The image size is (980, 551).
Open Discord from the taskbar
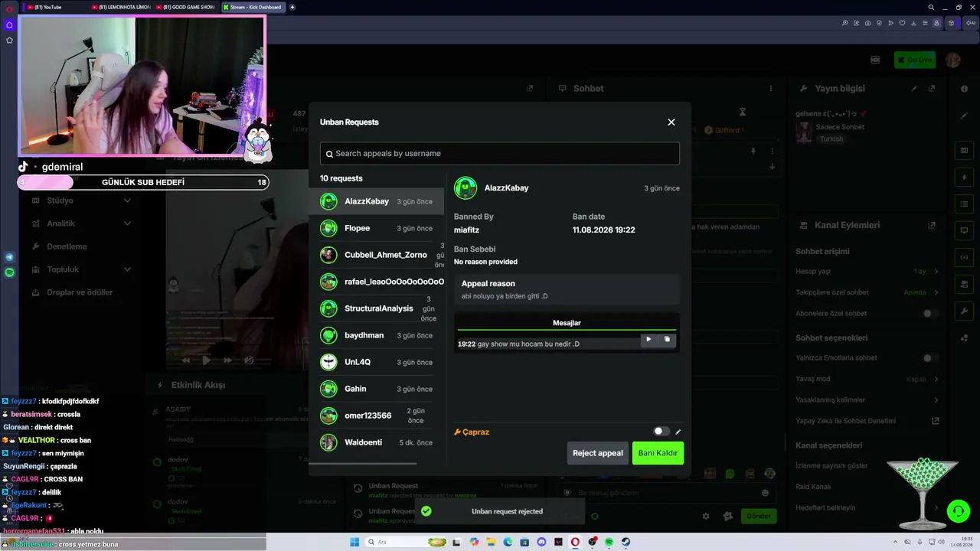[541, 542]
